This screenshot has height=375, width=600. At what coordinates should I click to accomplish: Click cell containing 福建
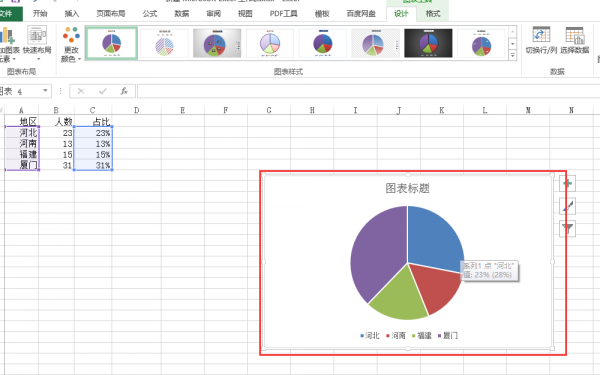pos(21,154)
